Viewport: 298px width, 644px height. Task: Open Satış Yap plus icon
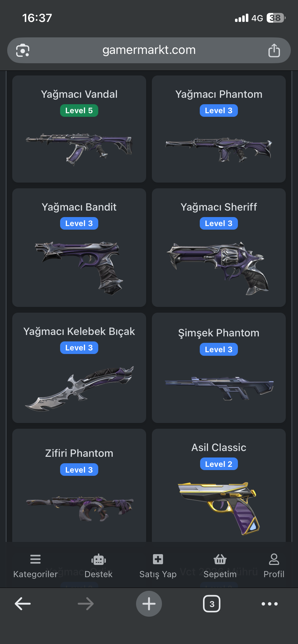coord(158,559)
